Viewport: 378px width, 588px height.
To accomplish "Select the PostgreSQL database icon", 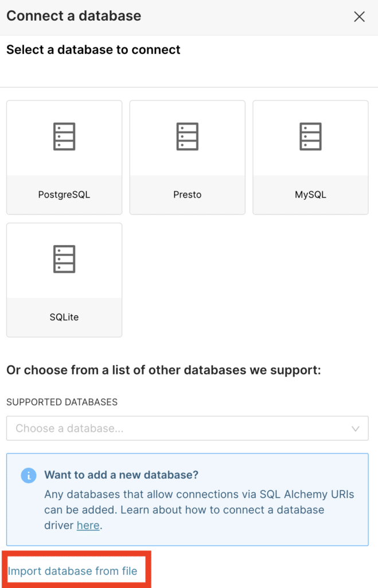I will pyautogui.click(x=64, y=137).
